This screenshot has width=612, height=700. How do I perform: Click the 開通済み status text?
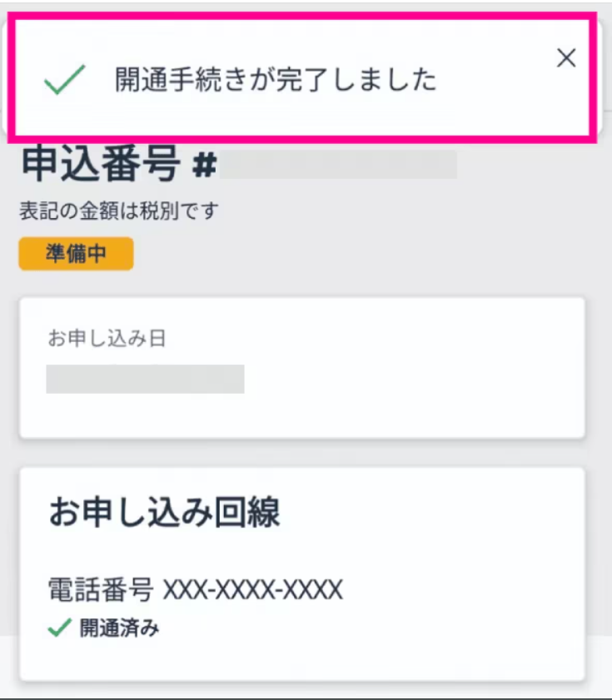(x=120, y=629)
